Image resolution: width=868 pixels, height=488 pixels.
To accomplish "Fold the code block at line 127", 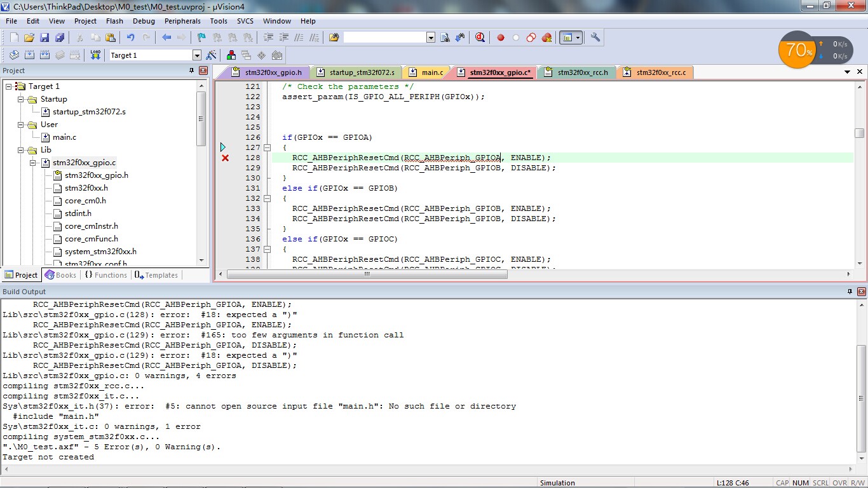I will [x=267, y=147].
